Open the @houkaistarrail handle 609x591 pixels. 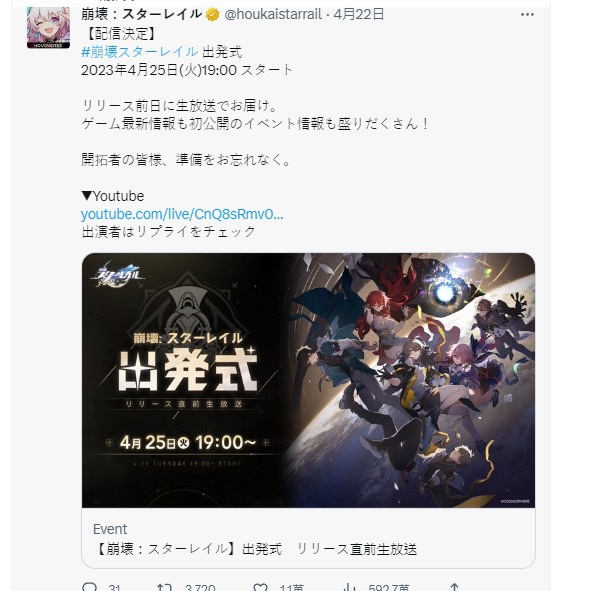tap(273, 15)
